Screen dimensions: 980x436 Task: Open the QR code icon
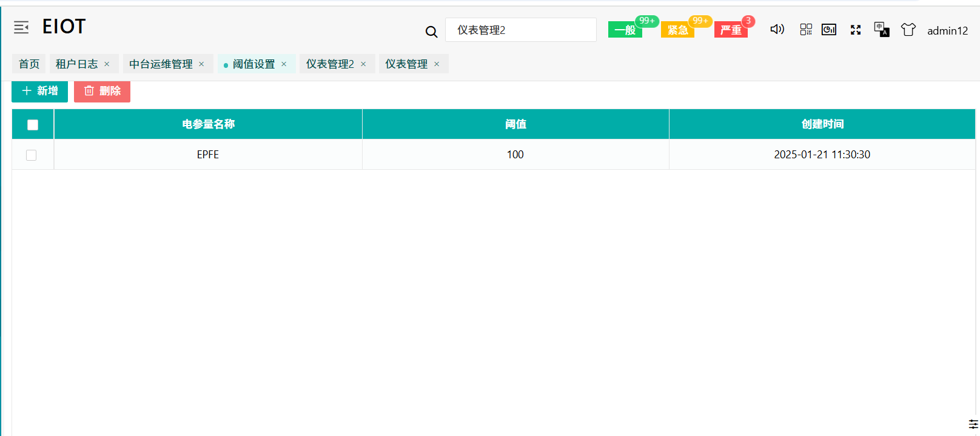coord(805,30)
